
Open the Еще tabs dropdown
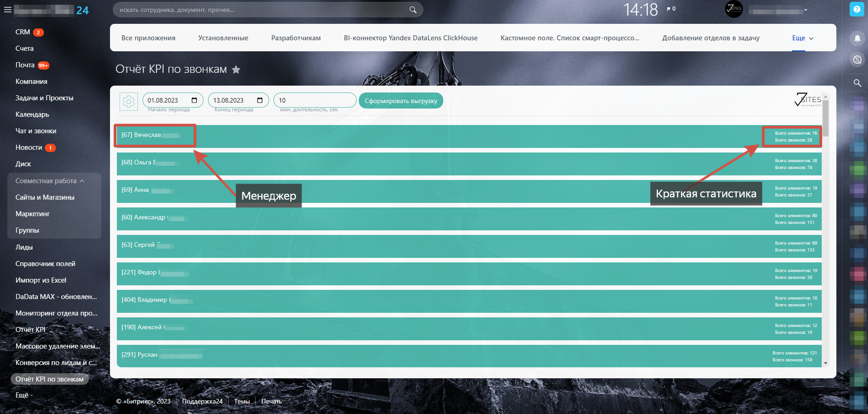coord(802,38)
